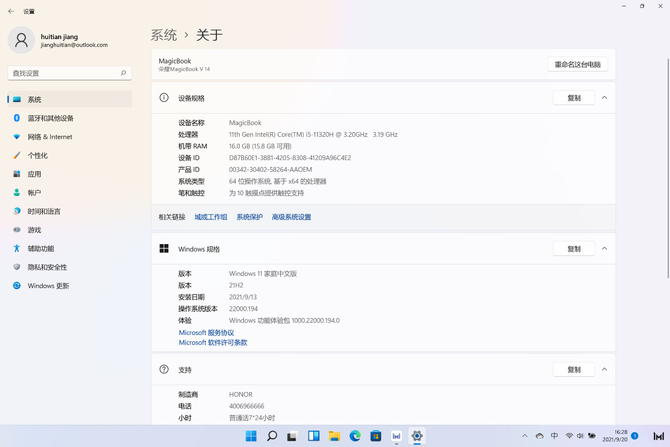The image size is (670, 447).
Task: Open the 游戏 gaming settings
Action: point(35,230)
